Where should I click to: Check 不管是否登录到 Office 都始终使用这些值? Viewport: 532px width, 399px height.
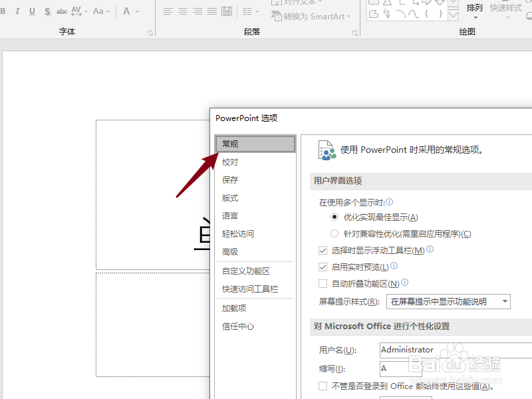coord(323,386)
